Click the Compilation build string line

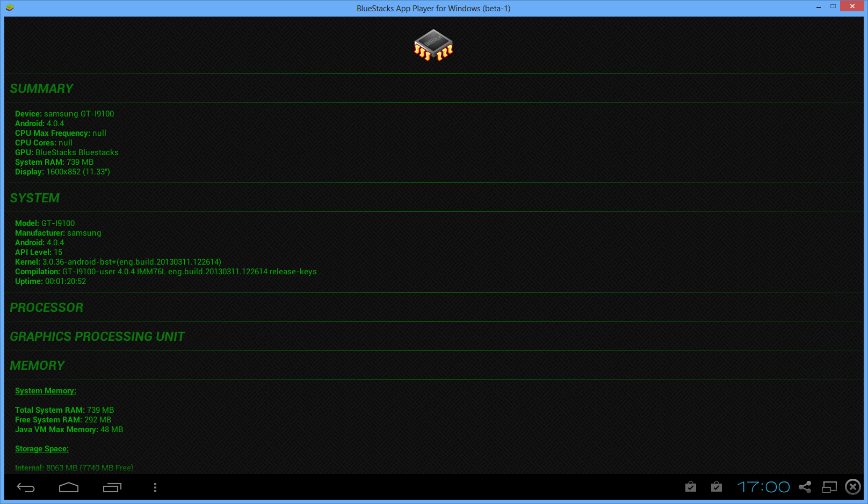[166, 272]
